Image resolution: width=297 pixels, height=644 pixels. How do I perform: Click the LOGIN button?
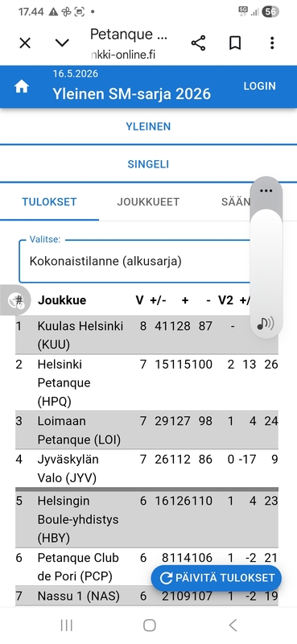pos(260,86)
